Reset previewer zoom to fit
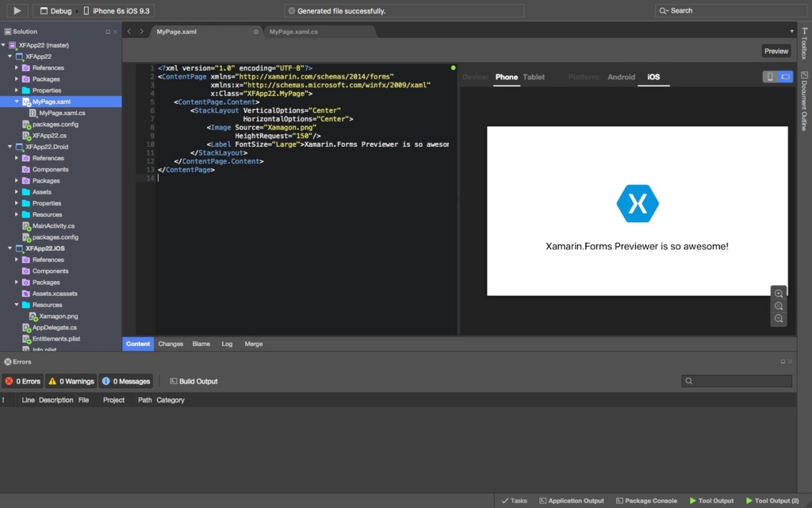812x508 pixels. coord(779,306)
